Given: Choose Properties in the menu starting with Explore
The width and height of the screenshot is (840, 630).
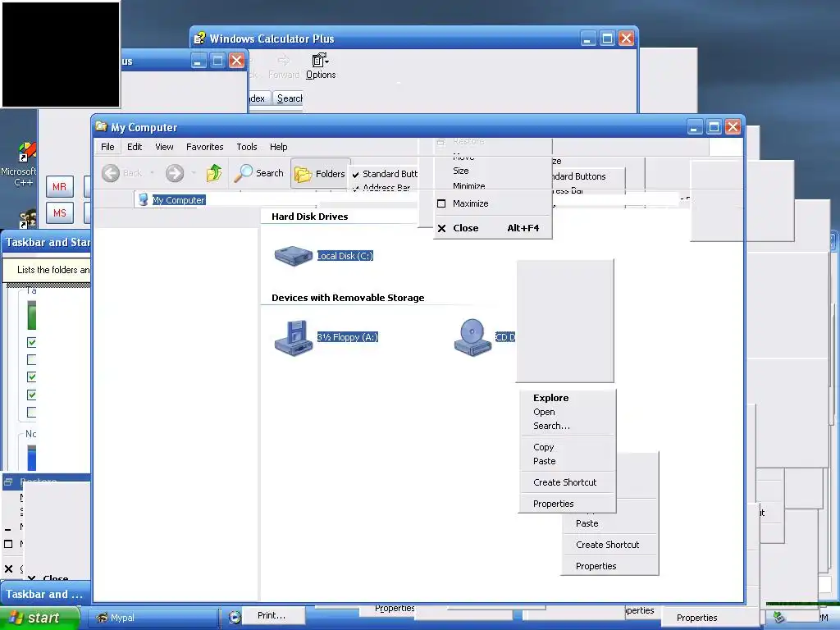Looking at the screenshot, I should (568, 504).
